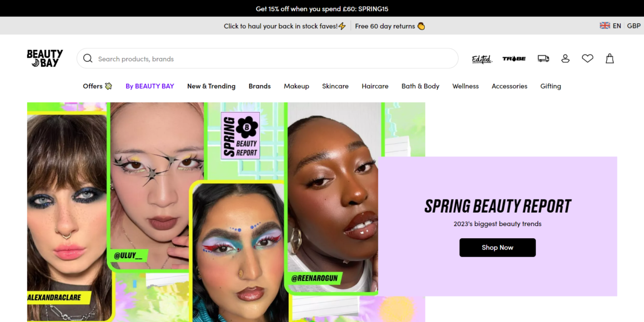Image resolution: width=644 pixels, height=322 pixels.
Task: Select By BEAUTY BAY menu
Action: [x=150, y=86]
